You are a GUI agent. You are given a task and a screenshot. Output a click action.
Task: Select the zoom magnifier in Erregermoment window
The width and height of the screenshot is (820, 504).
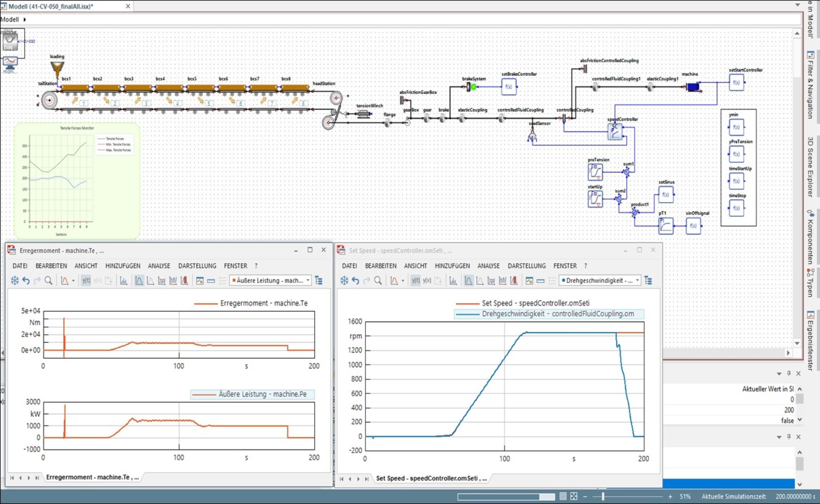tap(48, 280)
